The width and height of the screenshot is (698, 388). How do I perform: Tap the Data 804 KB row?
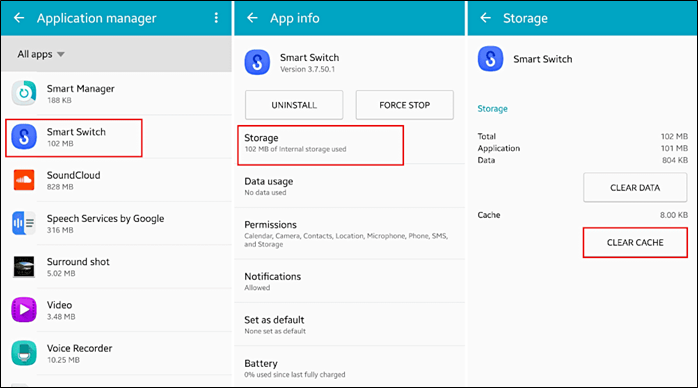pos(583,160)
